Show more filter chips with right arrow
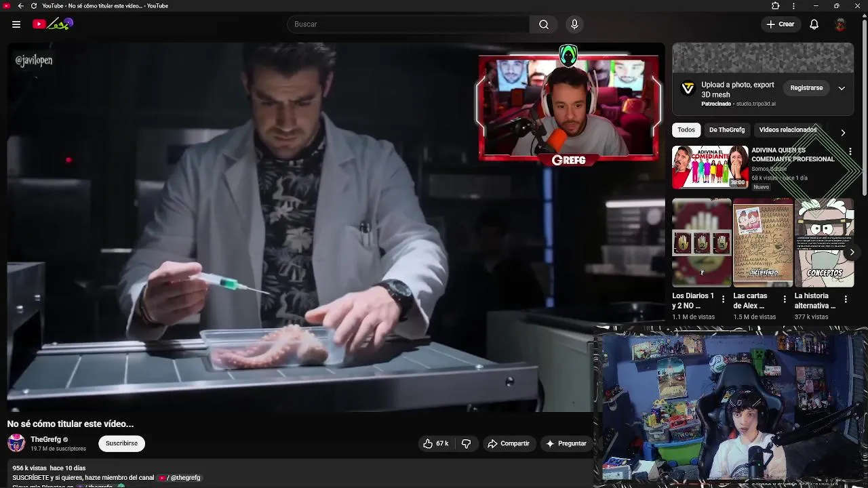 (843, 132)
